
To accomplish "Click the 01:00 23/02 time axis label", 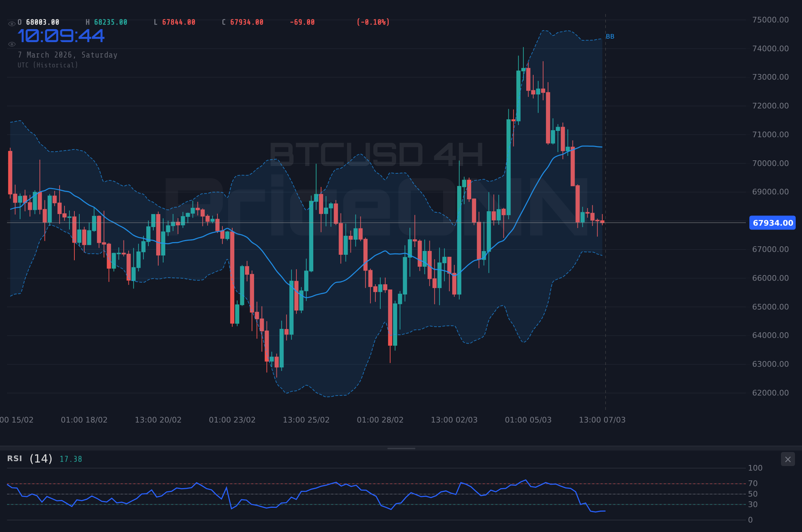I will click(x=232, y=420).
